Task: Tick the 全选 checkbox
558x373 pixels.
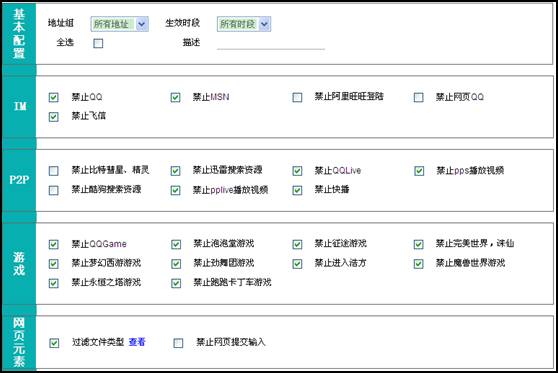Action: tap(98, 43)
